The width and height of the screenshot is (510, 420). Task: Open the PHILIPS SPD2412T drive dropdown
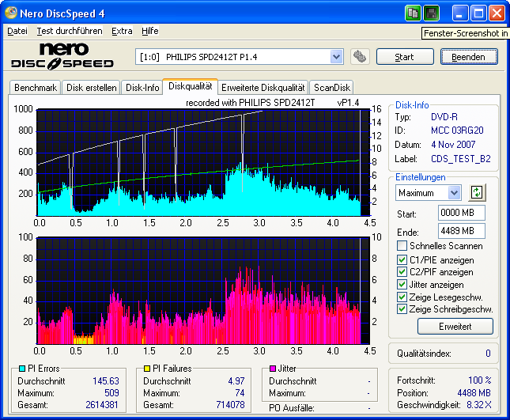click(x=336, y=57)
